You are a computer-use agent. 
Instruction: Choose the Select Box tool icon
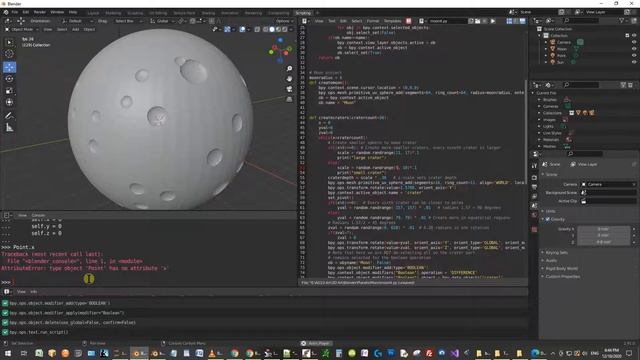click(9, 42)
